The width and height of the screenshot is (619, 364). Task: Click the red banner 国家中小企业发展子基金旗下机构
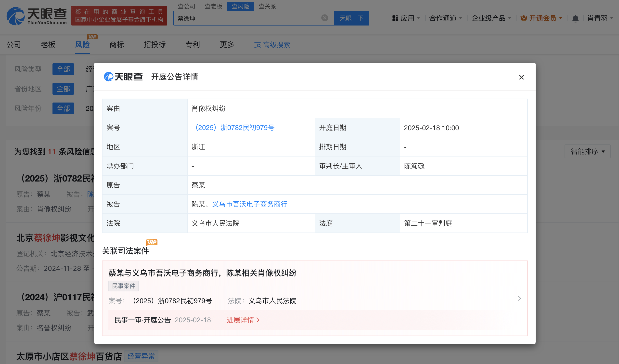click(x=119, y=16)
